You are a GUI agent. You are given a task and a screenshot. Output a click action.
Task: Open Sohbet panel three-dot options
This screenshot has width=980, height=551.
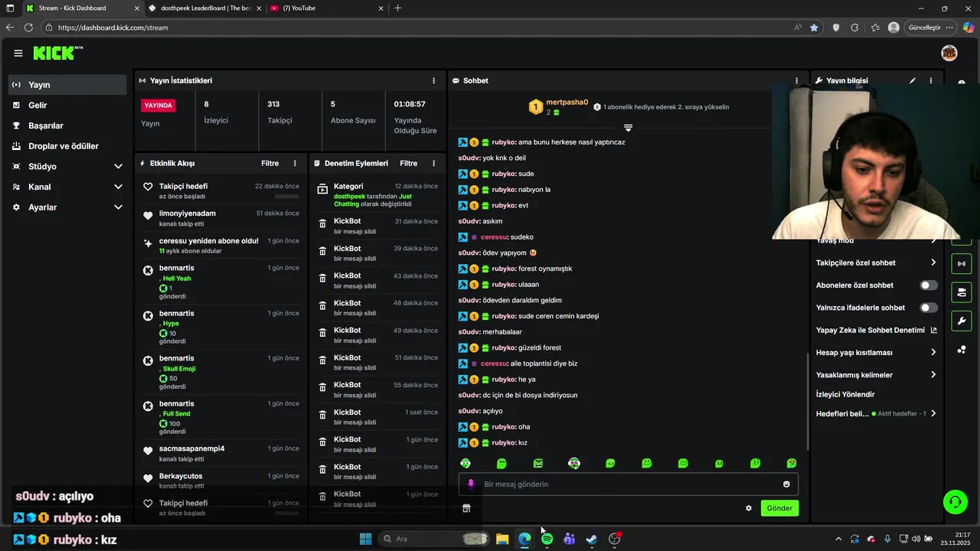pyautogui.click(x=796, y=80)
